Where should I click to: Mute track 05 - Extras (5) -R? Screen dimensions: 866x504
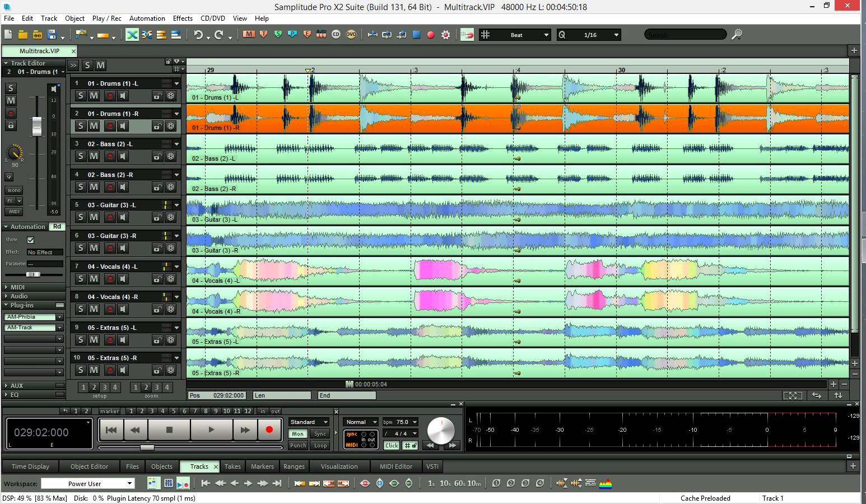coord(94,370)
